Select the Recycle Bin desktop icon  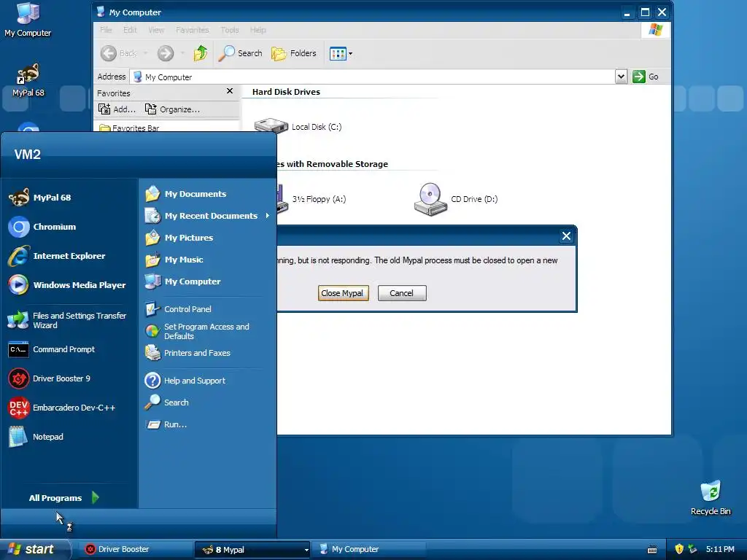tap(711, 498)
